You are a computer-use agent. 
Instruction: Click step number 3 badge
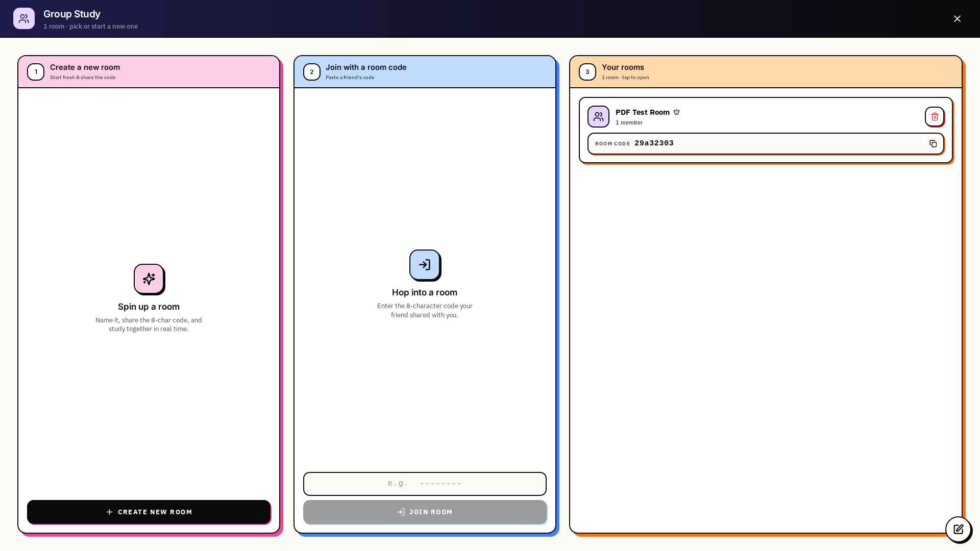click(587, 72)
